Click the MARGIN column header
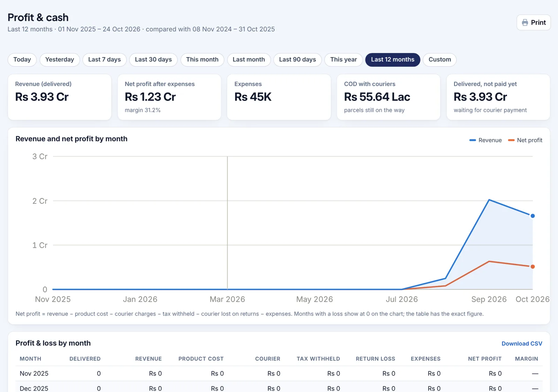 (x=527, y=359)
